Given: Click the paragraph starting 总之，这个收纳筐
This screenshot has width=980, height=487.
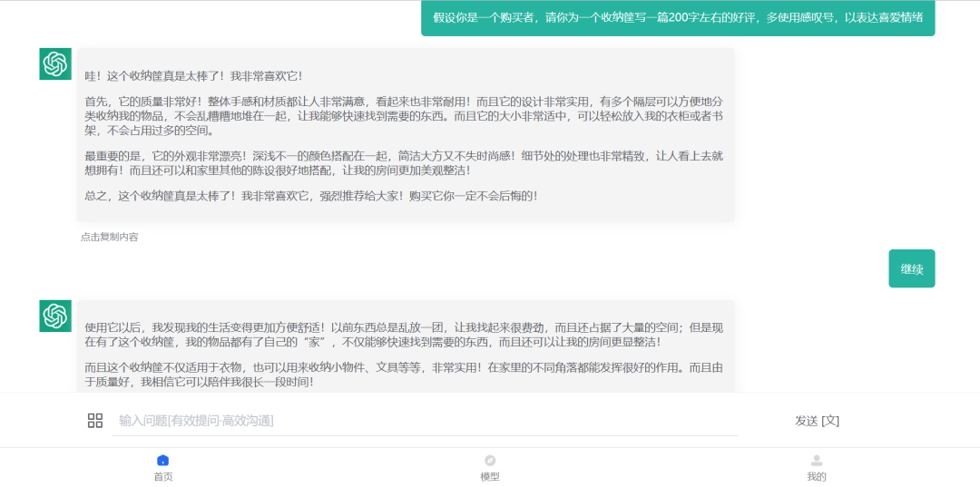Looking at the screenshot, I should tap(311, 196).
